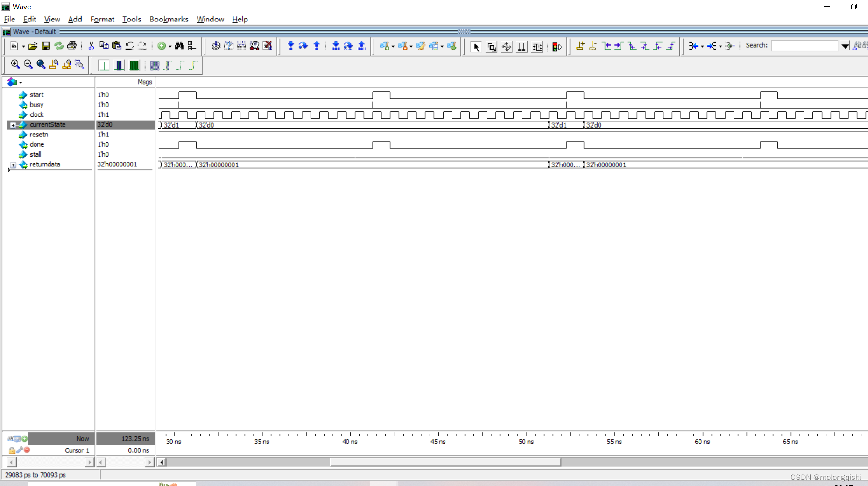Viewport: 868px width, 486px height.
Task: Click the Find Next Transition icon
Action: pos(619,46)
